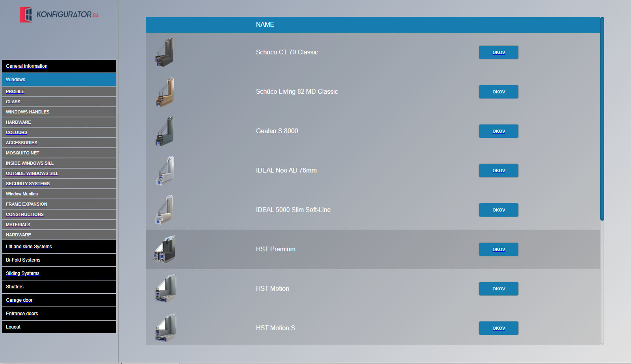
Task: Select INSIDE WINDOWS SILL
Action: [x=59, y=163]
